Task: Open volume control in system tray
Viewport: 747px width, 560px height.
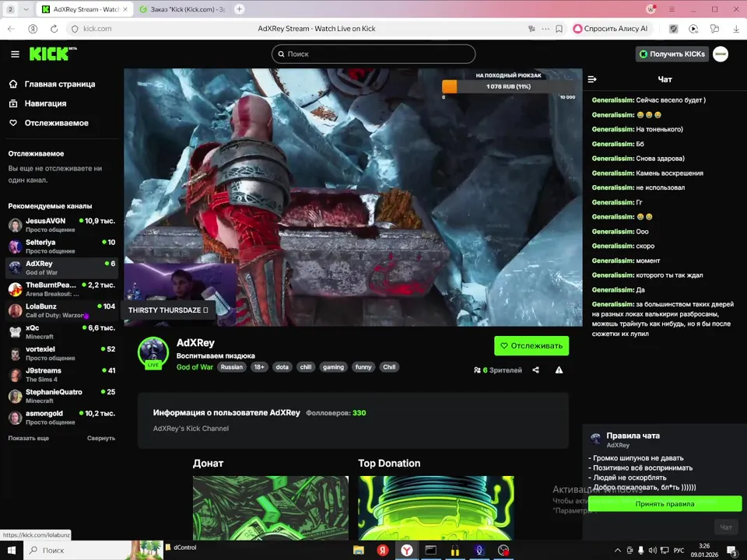Action: coord(652,551)
